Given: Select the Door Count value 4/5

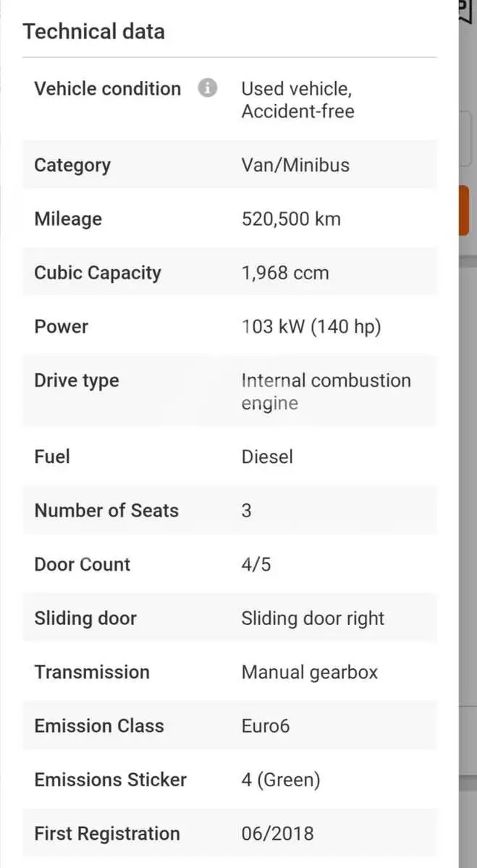Looking at the screenshot, I should click(256, 565).
